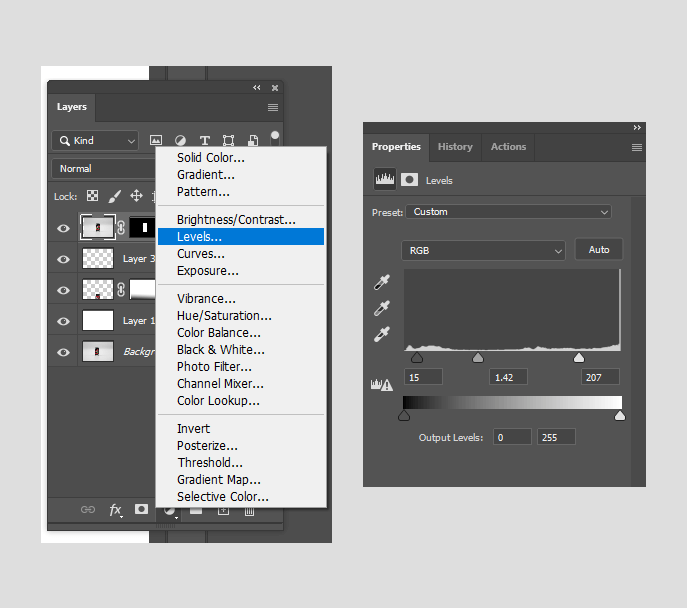Lock position move icon
This screenshot has width=687, height=608.
[136, 196]
